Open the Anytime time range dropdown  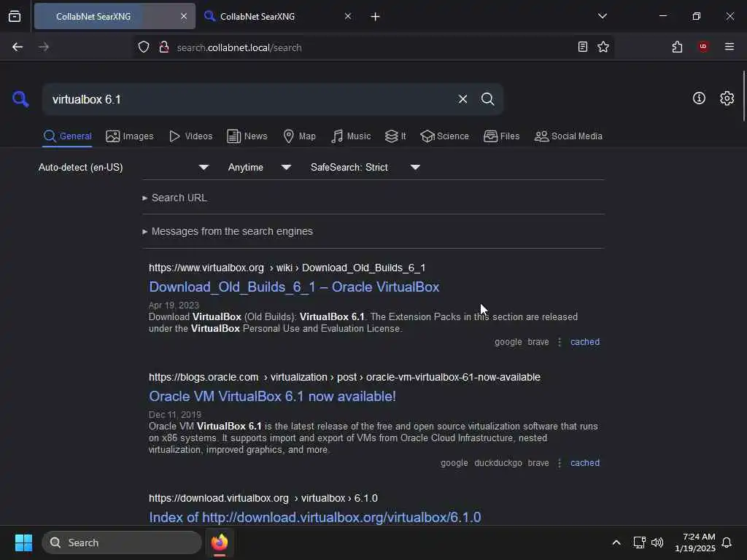tap(259, 167)
